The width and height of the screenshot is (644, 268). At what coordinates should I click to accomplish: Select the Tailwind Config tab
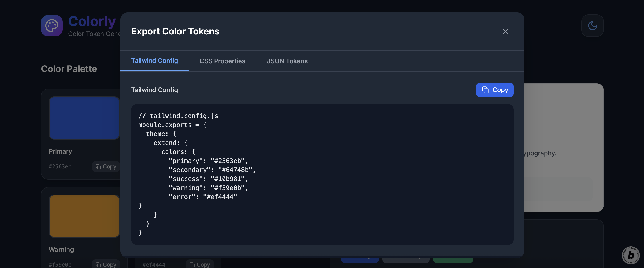(x=154, y=61)
